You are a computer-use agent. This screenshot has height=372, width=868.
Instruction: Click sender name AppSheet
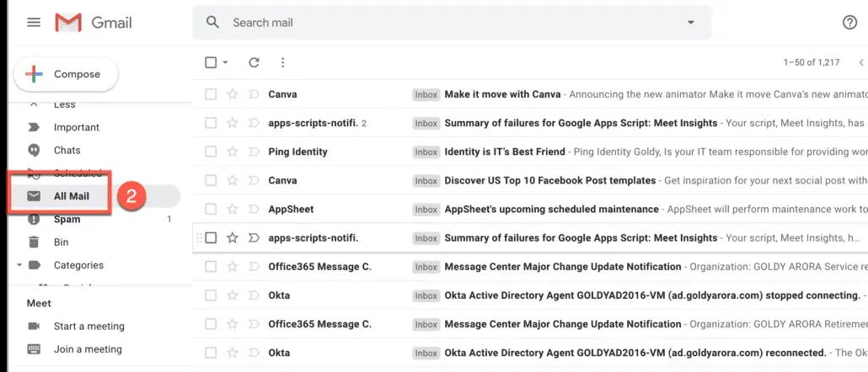click(292, 209)
